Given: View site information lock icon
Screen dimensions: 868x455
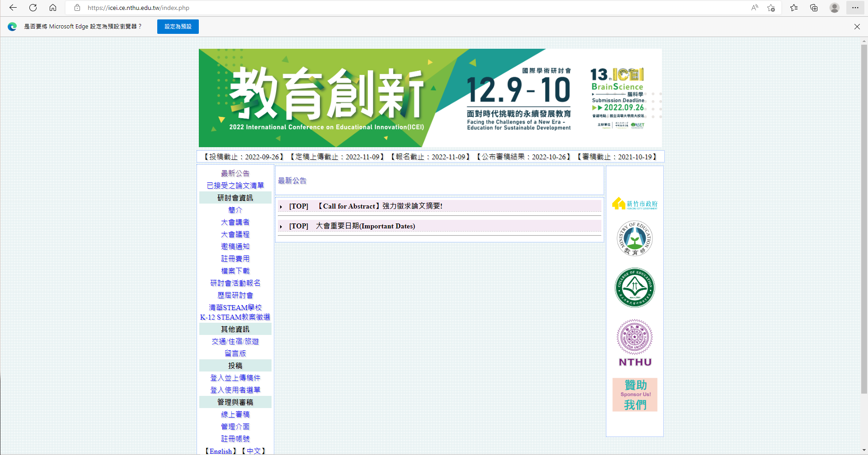Looking at the screenshot, I should point(77,8).
